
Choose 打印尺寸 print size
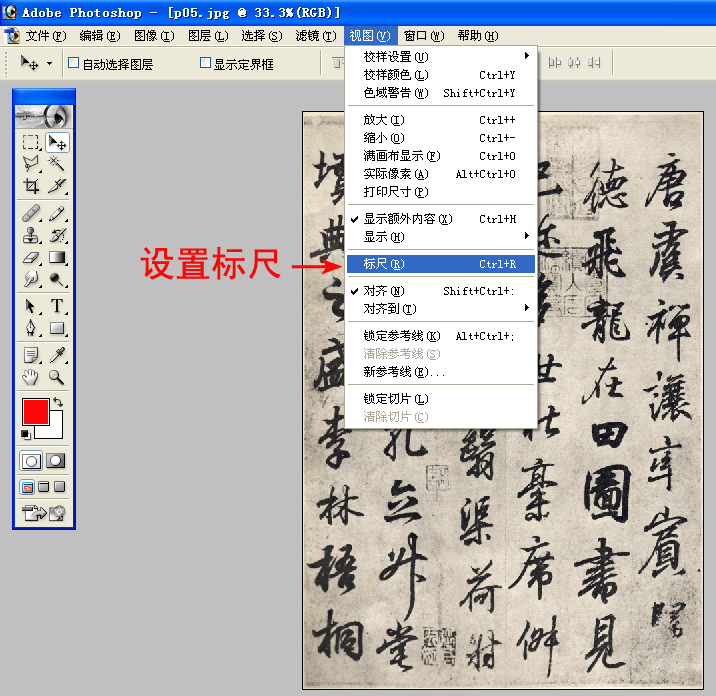click(441, 192)
